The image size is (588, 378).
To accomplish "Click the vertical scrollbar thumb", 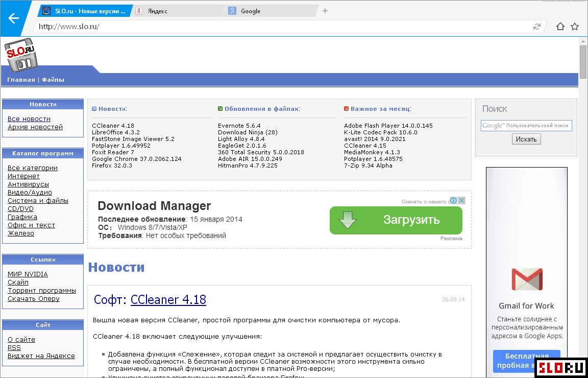I will tap(583, 62).
